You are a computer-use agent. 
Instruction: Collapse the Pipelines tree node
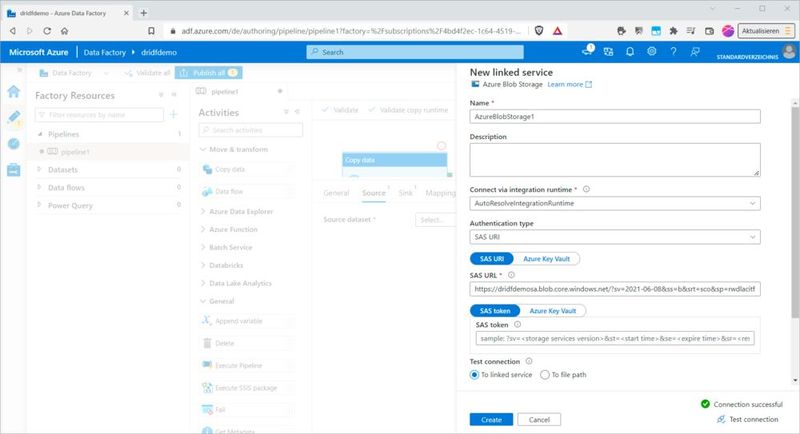(x=40, y=134)
